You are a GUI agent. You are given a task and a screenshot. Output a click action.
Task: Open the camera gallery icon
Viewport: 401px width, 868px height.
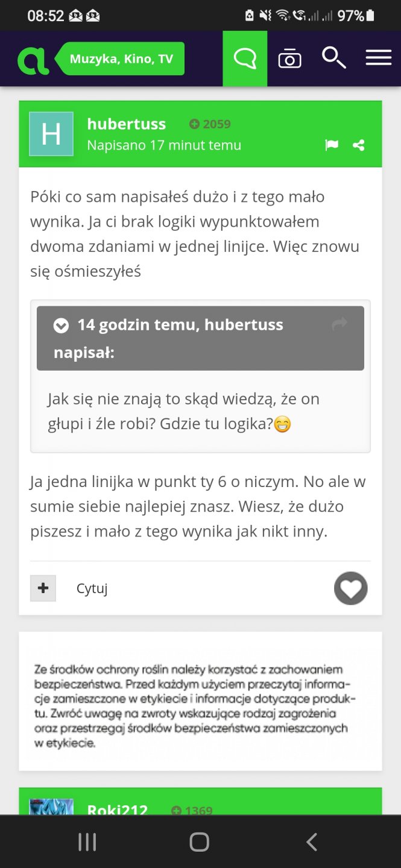tap(289, 59)
